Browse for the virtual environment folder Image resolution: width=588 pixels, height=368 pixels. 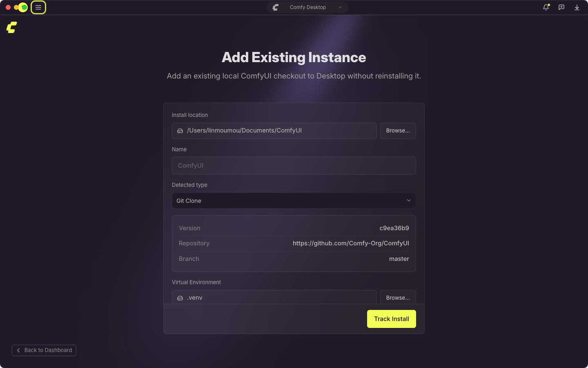pos(398,297)
